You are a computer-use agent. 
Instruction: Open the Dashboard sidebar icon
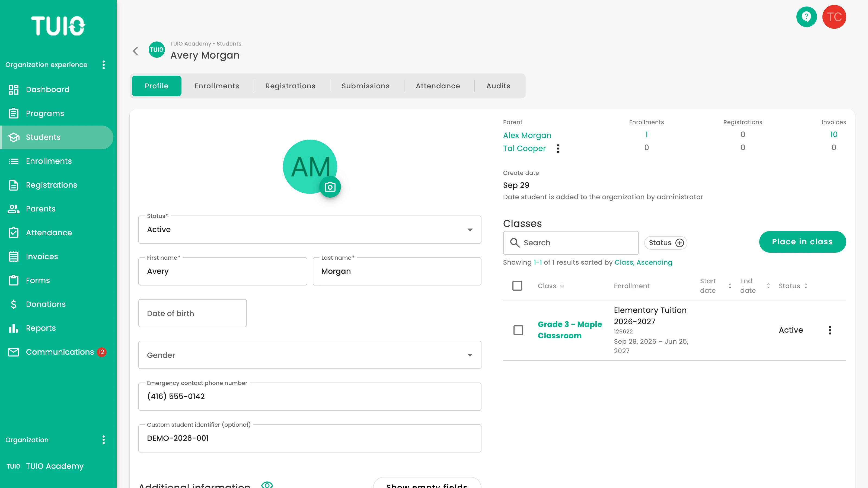click(x=14, y=89)
